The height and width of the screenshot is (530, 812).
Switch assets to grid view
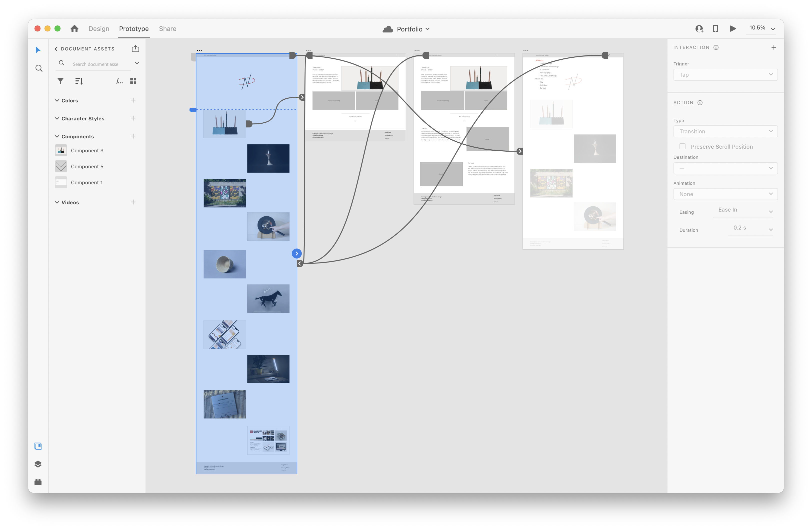pyautogui.click(x=133, y=81)
